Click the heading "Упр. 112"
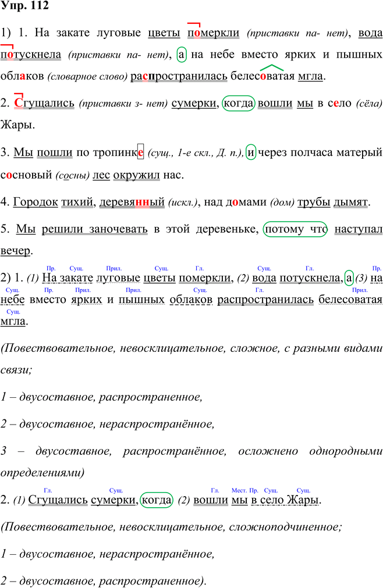Image resolution: width=383 pixels, height=588 pixels. pos(24,6)
